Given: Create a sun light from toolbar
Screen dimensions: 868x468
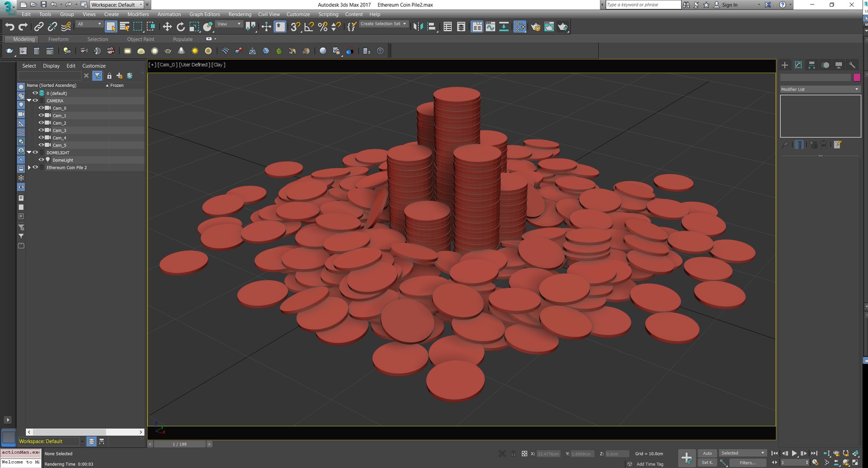Looking at the screenshot, I should click(195, 51).
